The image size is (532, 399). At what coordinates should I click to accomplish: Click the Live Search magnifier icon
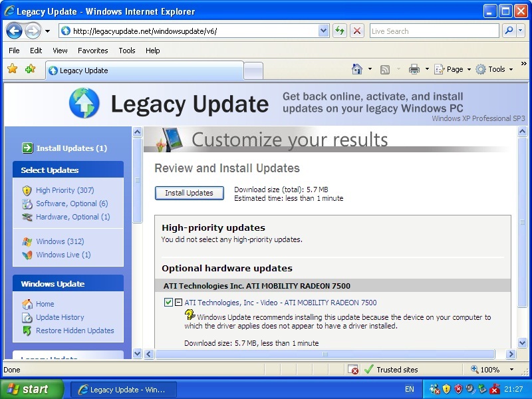[509, 31]
